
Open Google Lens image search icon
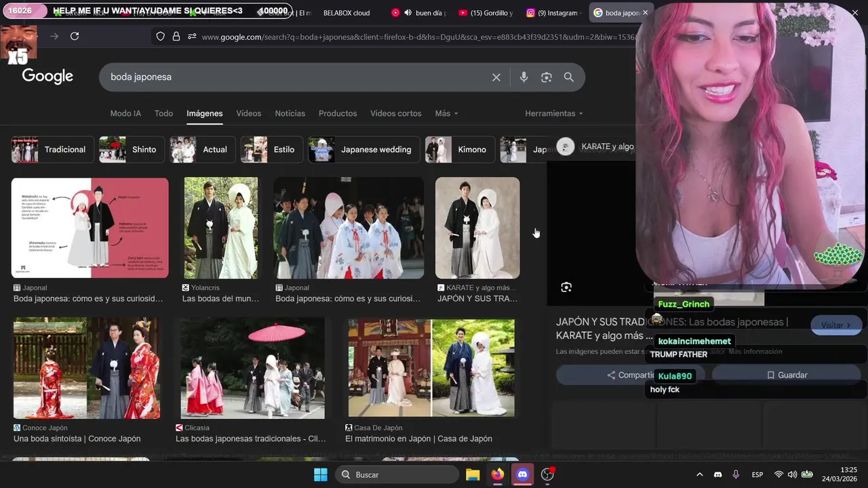click(547, 77)
